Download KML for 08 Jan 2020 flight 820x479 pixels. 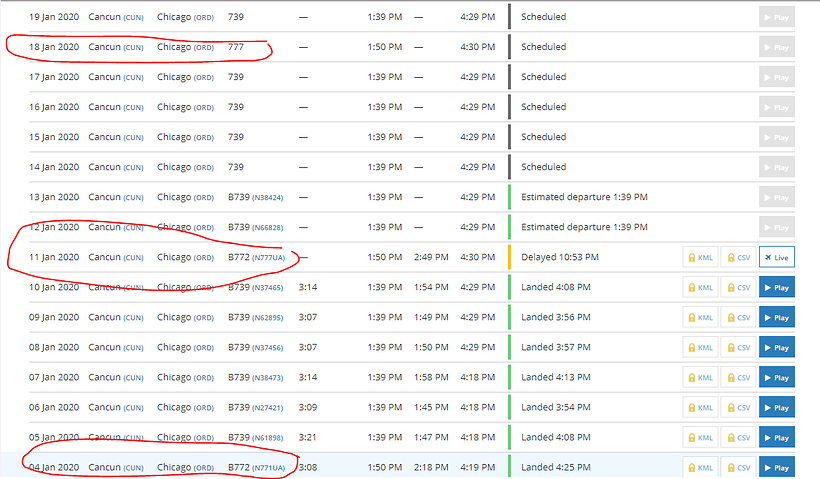[700, 347]
